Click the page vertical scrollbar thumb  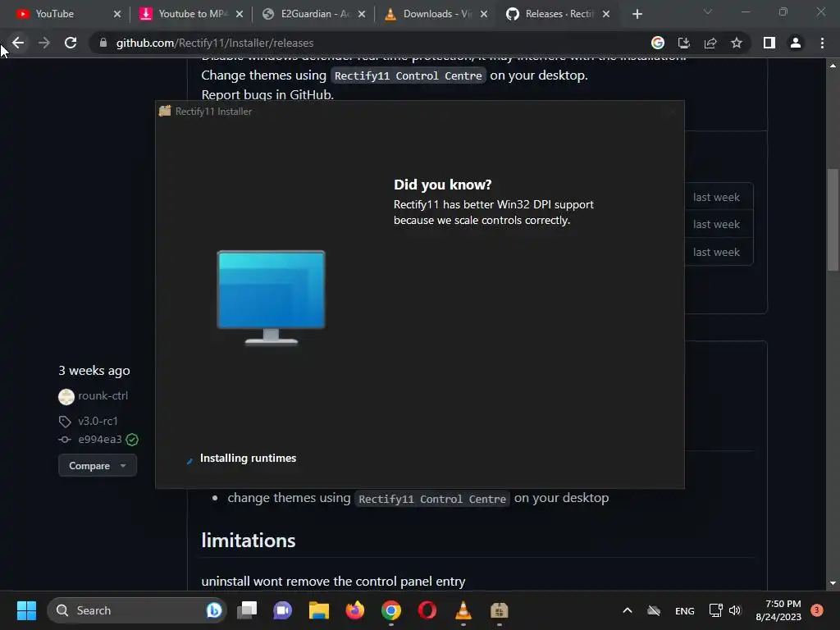pyautogui.click(x=833, y=221)
